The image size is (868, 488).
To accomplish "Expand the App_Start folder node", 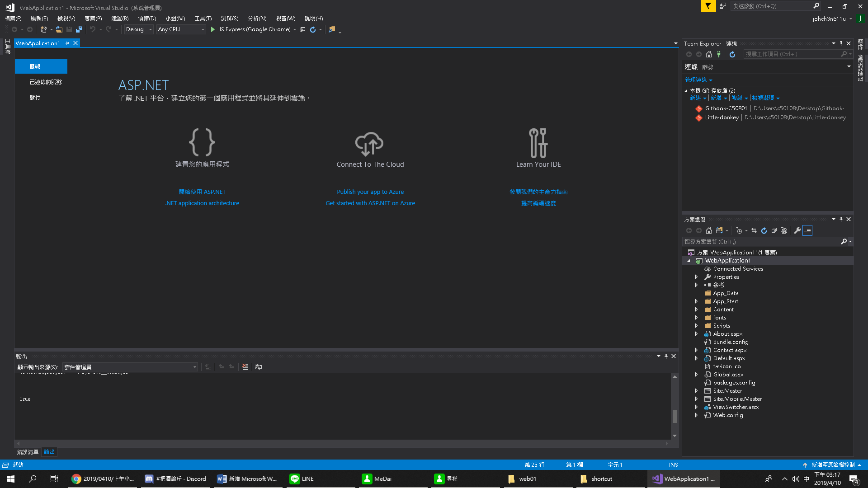I will (696, 301).
